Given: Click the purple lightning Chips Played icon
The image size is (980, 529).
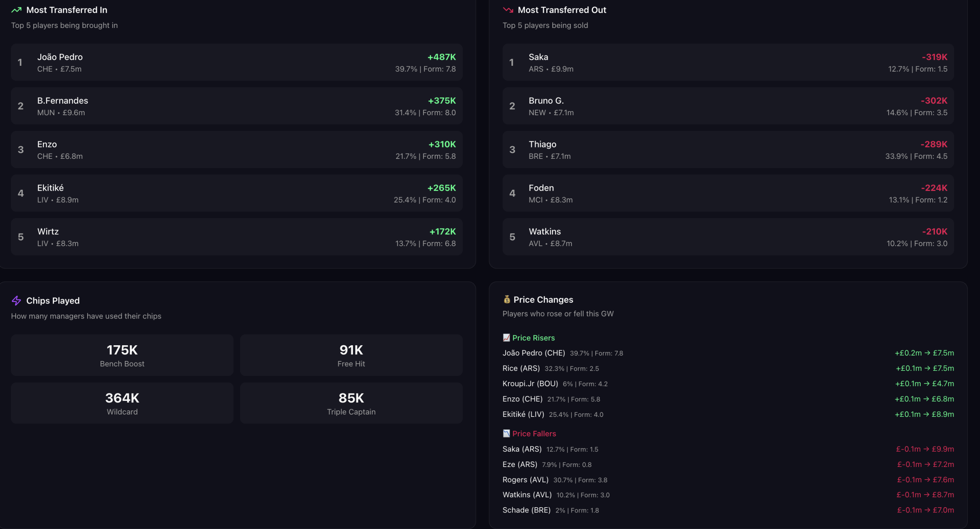Looking at the screenshot, I should pos(16,300).
